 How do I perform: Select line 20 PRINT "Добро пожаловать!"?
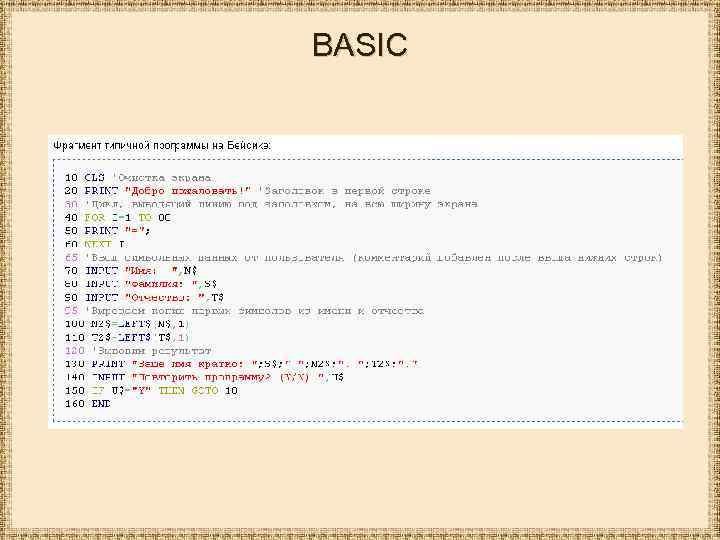[248, 191]
